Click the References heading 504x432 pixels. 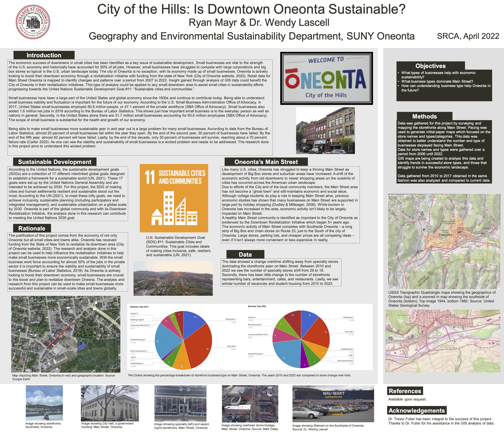pos(405,391)
